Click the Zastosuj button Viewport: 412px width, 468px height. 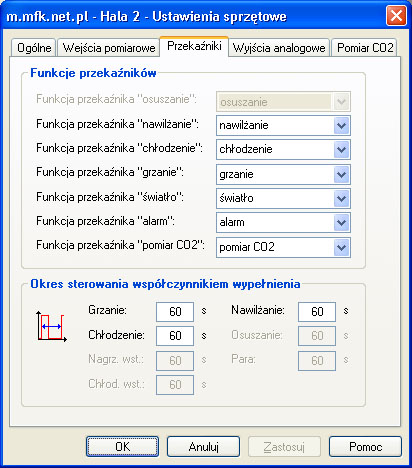point(284,446)
